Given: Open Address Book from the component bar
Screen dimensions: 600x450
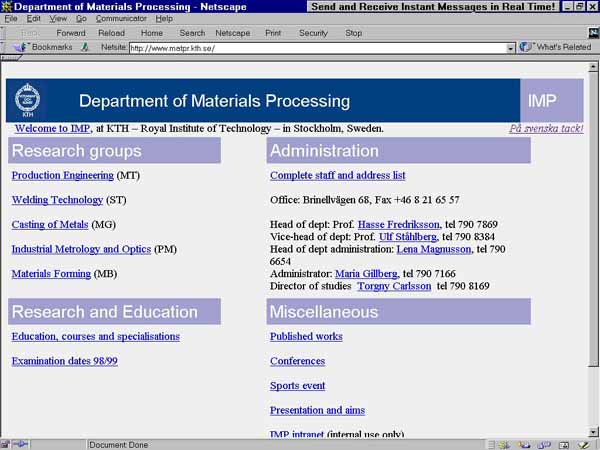Looking at the screenshot, I should coord(564,445).
